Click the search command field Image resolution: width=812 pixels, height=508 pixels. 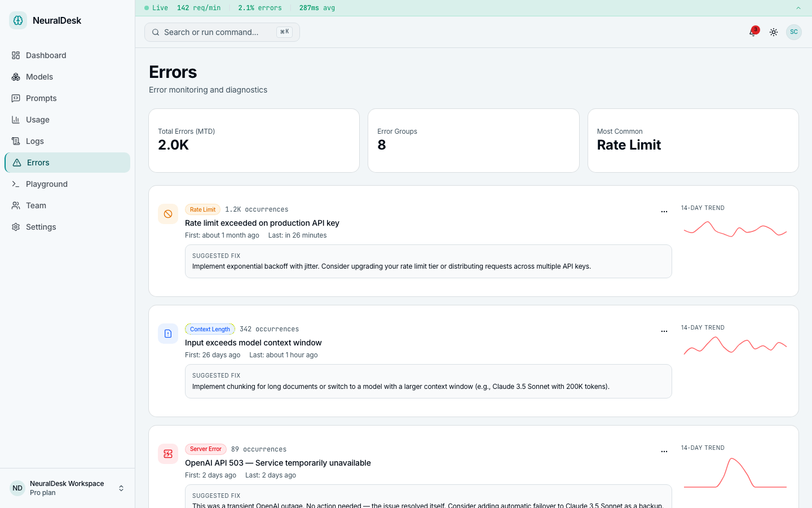(x=222, y=32)
